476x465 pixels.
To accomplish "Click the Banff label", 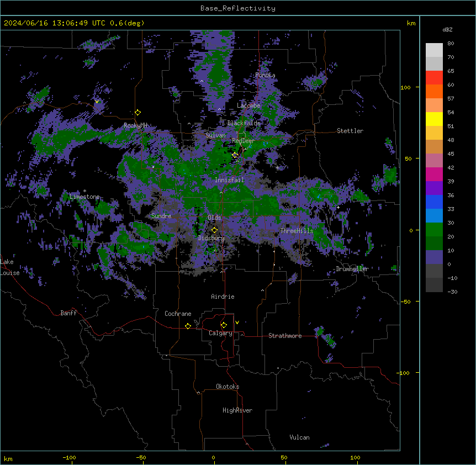I will [68, 313].
